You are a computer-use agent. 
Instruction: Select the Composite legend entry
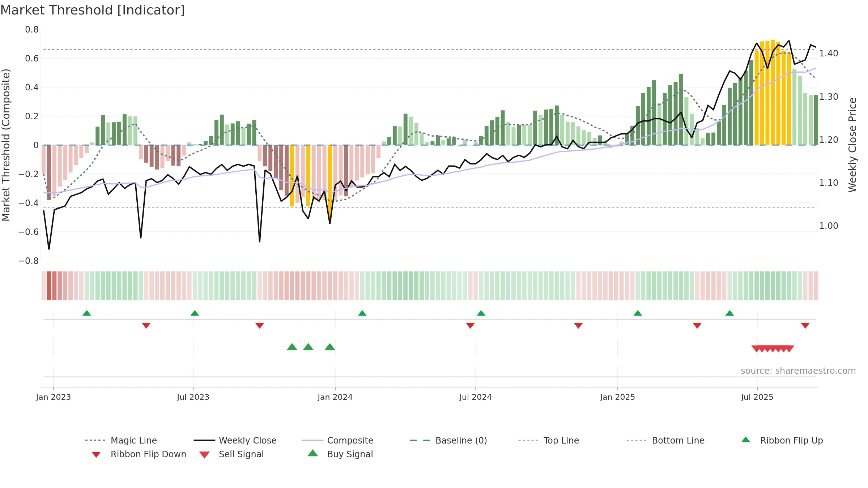pos(337,441)
